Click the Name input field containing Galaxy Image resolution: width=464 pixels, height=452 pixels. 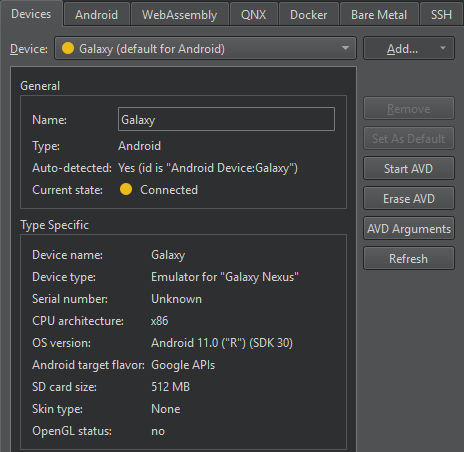(x=226, y=119)
